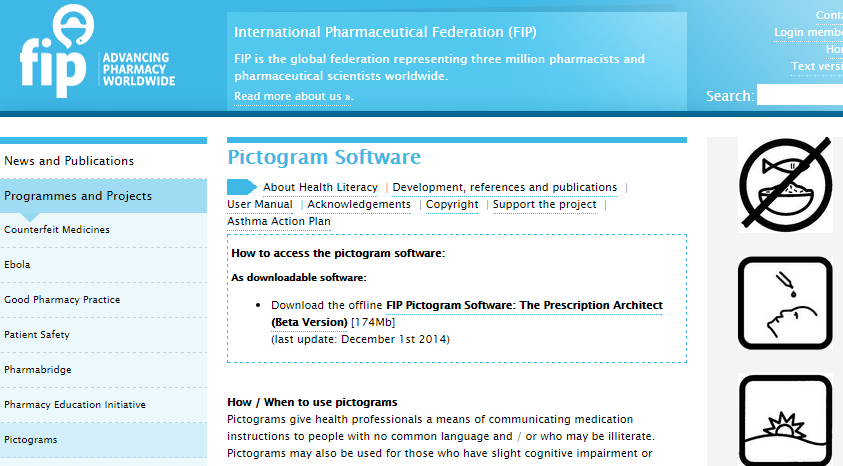Open the User Manual link
The width and height of the screenshot is (843, 466).
260,204
